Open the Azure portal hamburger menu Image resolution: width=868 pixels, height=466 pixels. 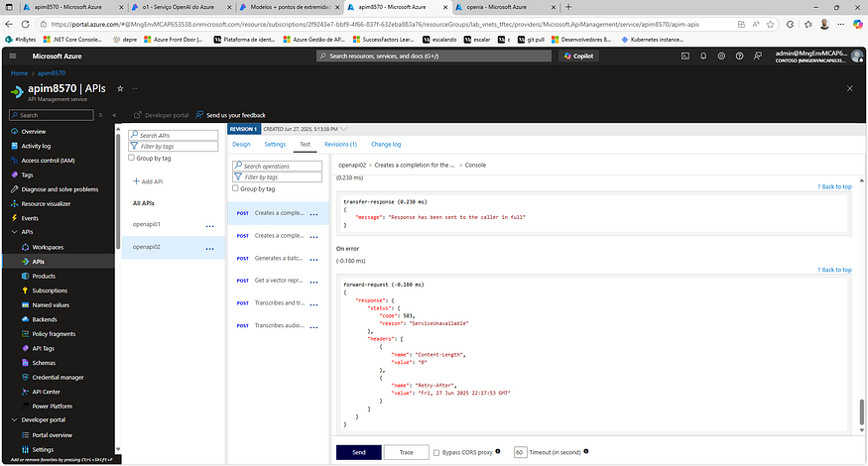[x=13, y=56]
